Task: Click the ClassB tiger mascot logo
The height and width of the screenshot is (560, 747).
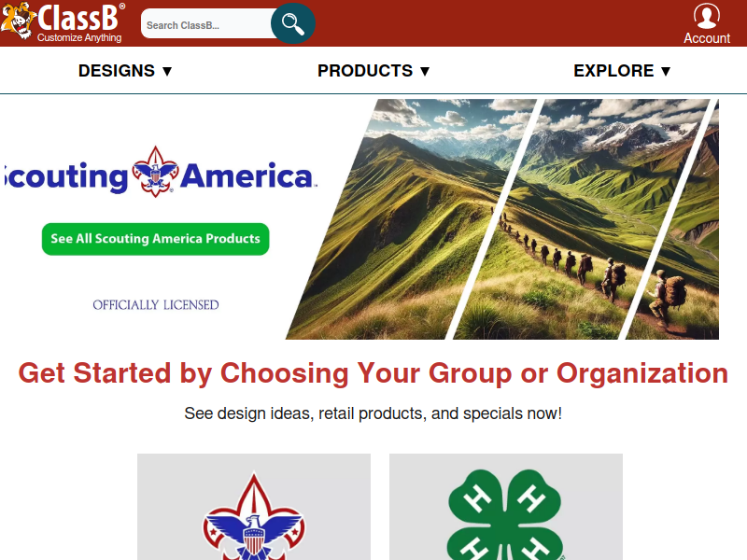Action: point(18,21)
